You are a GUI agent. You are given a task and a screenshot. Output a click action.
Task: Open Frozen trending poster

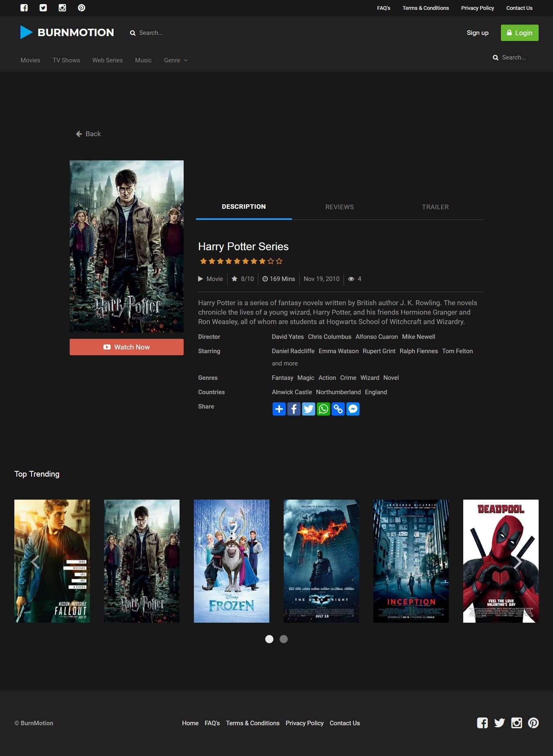click(232, 561)
